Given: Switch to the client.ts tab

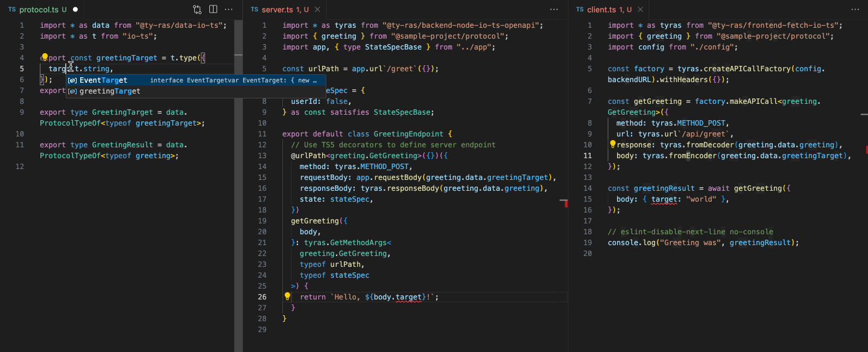Looking at the screenshot, I should 609,10.
